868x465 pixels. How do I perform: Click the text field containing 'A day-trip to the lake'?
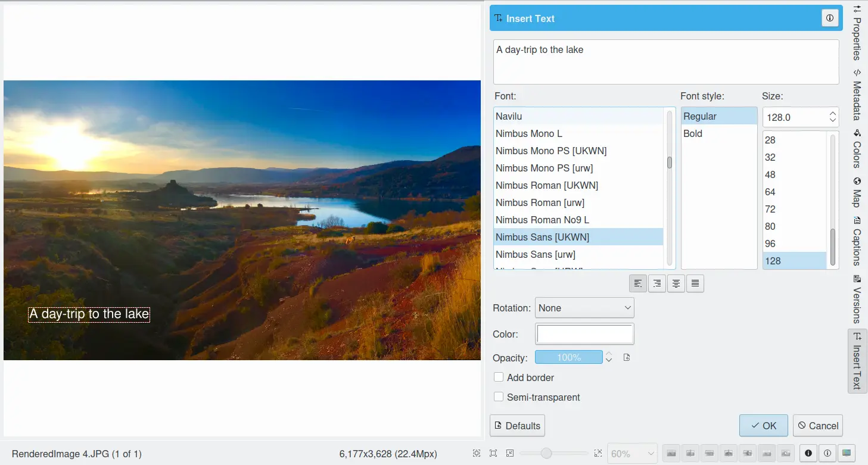point(665,62)
